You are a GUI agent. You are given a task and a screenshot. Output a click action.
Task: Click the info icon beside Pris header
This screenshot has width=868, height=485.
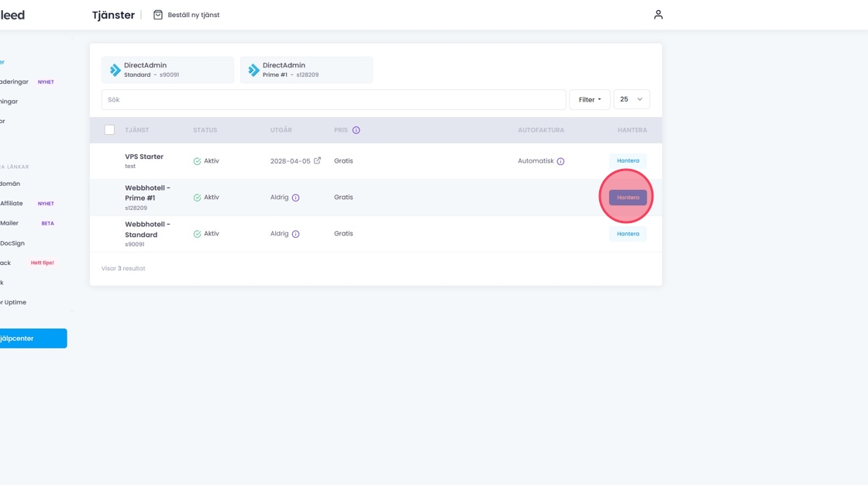[x=356, y=130]
